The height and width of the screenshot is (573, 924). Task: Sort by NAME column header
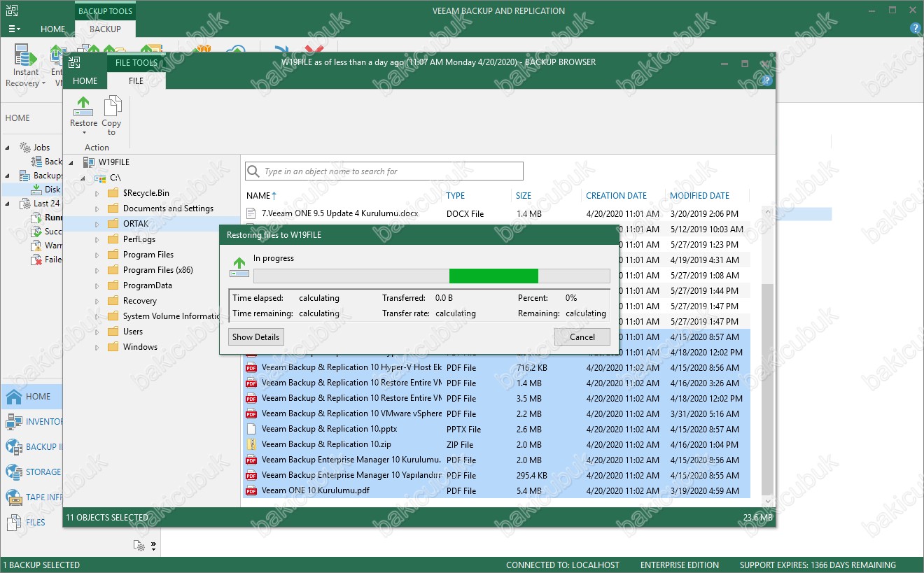(262, 196)
